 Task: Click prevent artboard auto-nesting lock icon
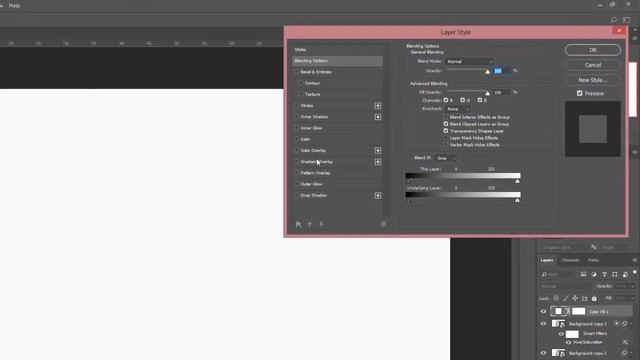[x=584, y=298]
